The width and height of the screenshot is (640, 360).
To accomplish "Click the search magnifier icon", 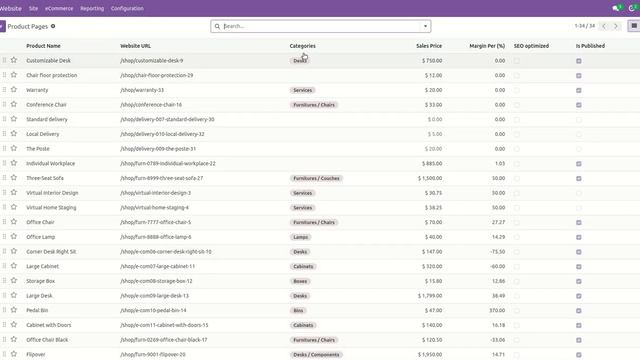I will click(218, 26).
